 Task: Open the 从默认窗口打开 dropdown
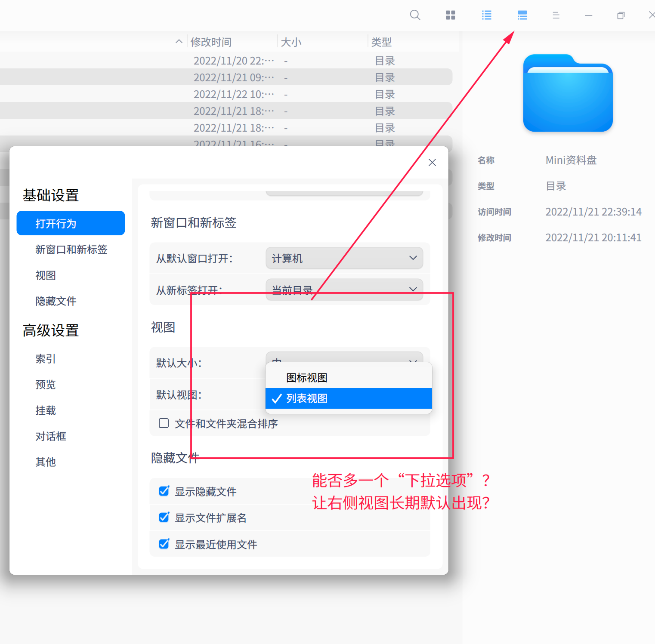point(343,258)
